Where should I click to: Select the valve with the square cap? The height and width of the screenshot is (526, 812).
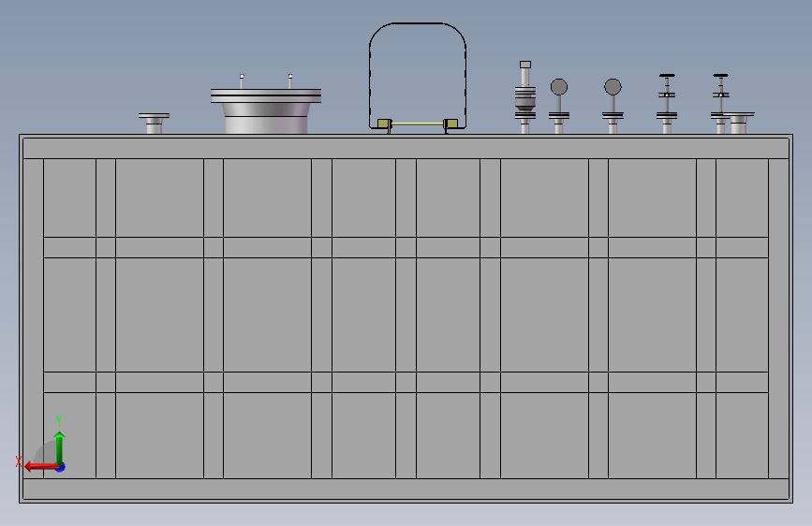click(x=525, y=97)
